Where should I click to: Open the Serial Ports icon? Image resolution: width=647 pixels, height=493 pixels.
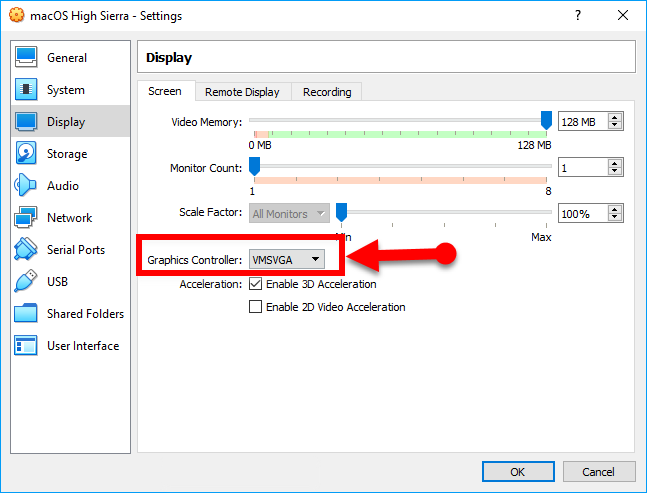[27, 250]
